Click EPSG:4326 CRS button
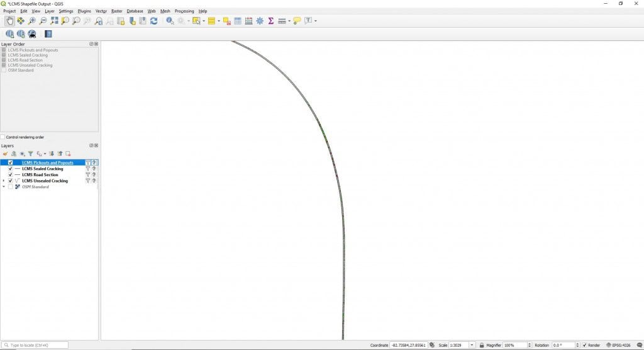 619,345
